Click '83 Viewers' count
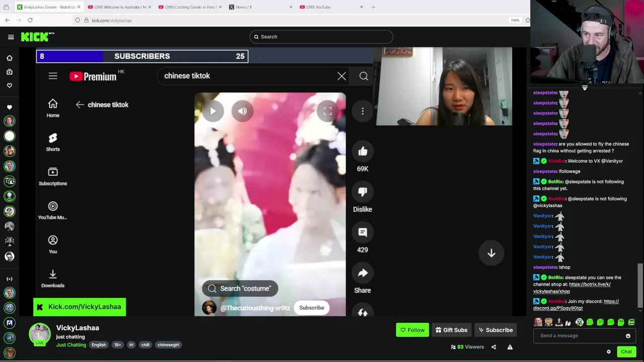This screenshot has height=362, width=644. coord(467,347)
